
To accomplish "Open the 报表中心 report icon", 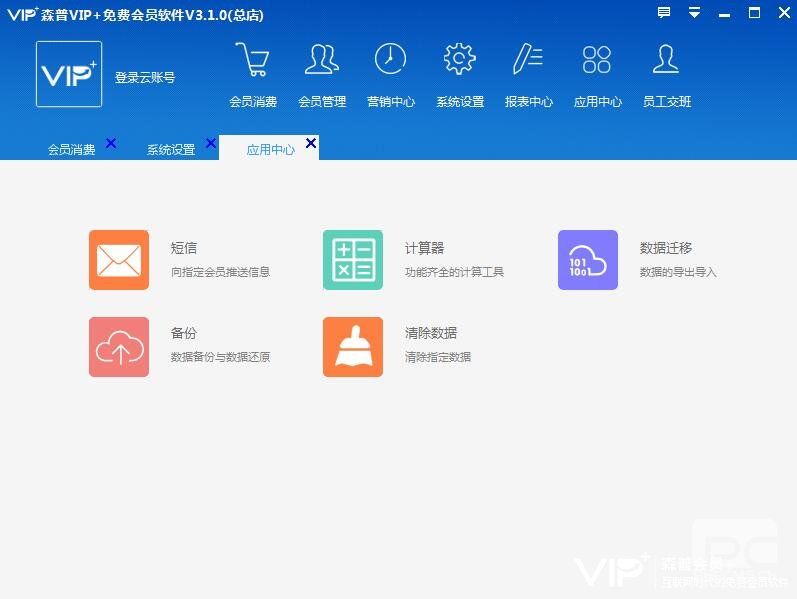I will point(528,60).
